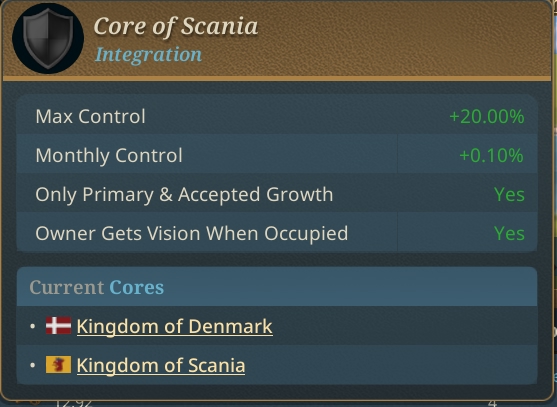Image resolution: width=557 pixels, height=407 pixels.
Task: Click the Cores keyword in Current Cores
Action: click(136, 287)
